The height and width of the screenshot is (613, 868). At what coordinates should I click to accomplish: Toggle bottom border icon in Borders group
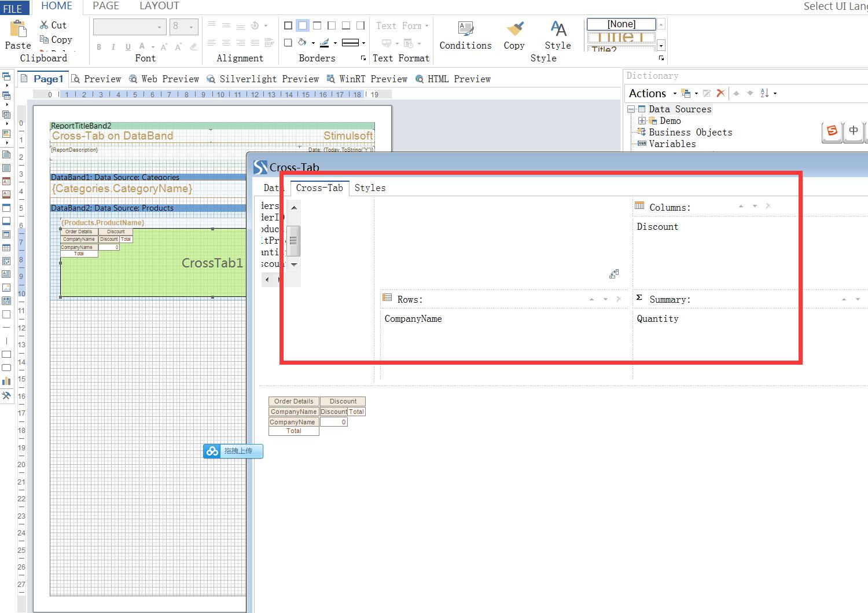point(346,25)
